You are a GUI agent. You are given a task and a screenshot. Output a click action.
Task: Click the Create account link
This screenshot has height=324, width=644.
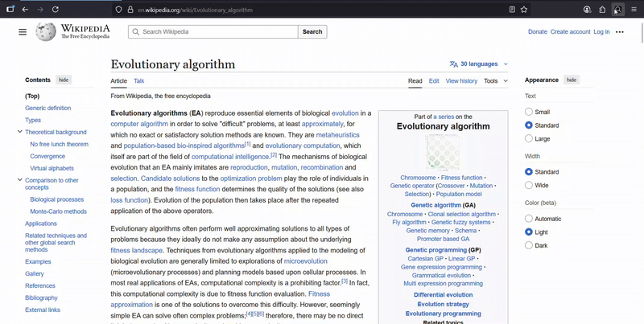570,32
